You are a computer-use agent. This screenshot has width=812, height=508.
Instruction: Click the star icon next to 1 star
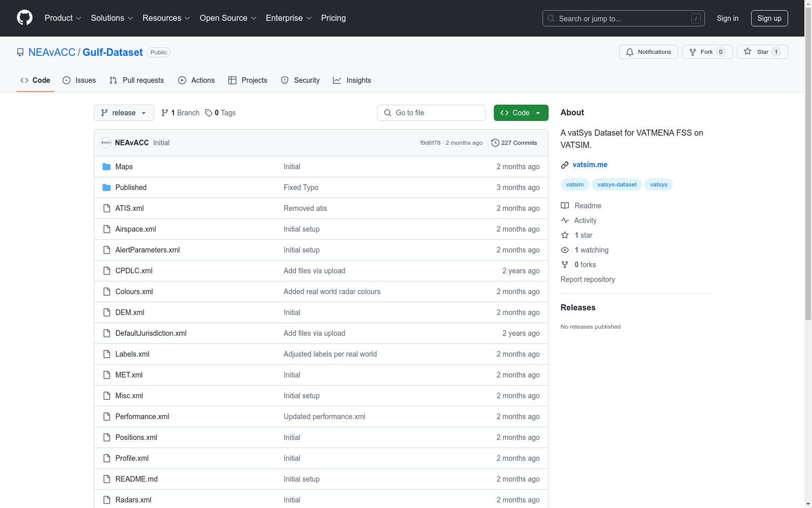click(565, 235)
